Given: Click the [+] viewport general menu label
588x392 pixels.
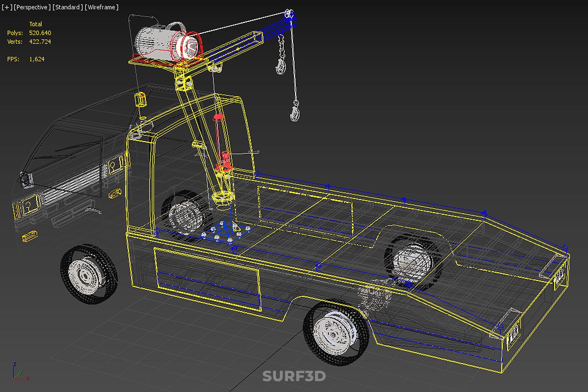Looking at the screenshot, I should point(7,7).
